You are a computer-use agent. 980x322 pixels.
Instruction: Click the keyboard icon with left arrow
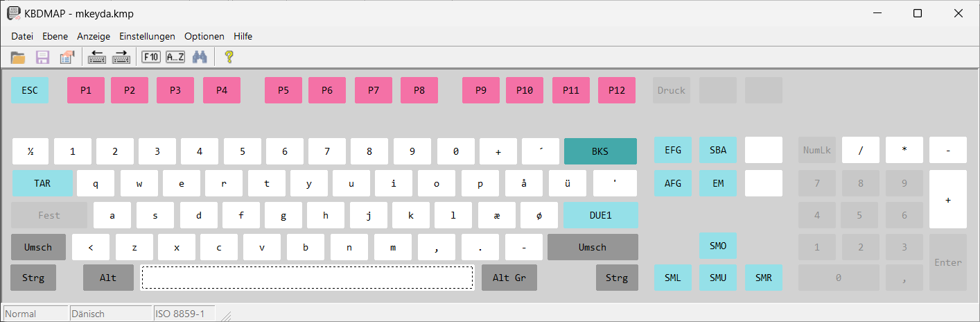(97, 58)
